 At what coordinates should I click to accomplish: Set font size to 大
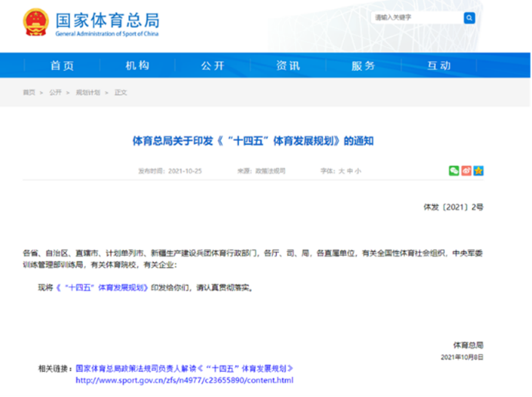(x=341, y=171)
